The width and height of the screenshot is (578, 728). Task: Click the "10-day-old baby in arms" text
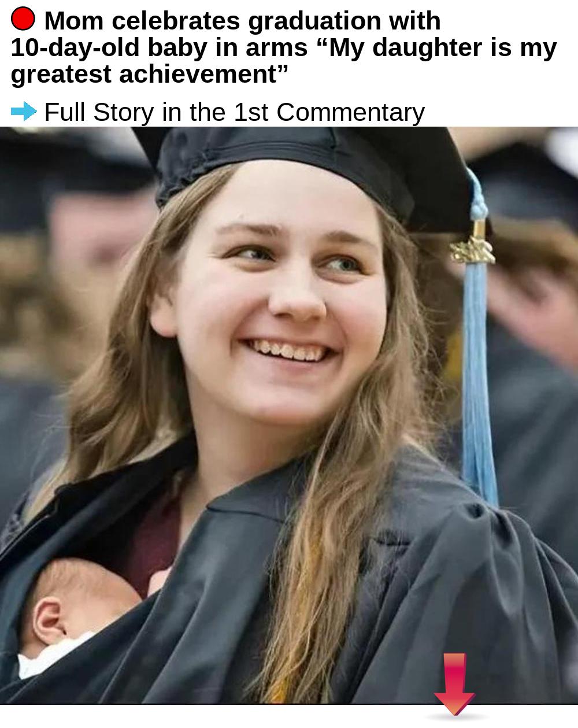pos(159,47)
